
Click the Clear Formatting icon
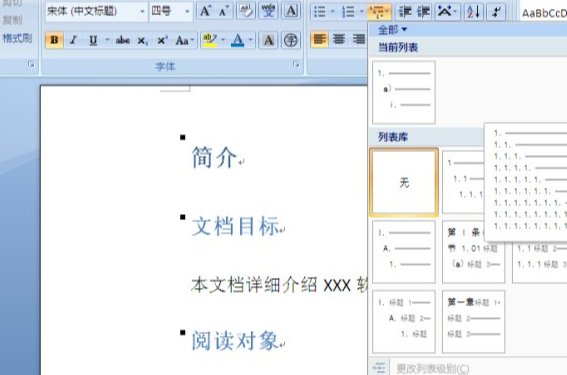tap(246, 11)
